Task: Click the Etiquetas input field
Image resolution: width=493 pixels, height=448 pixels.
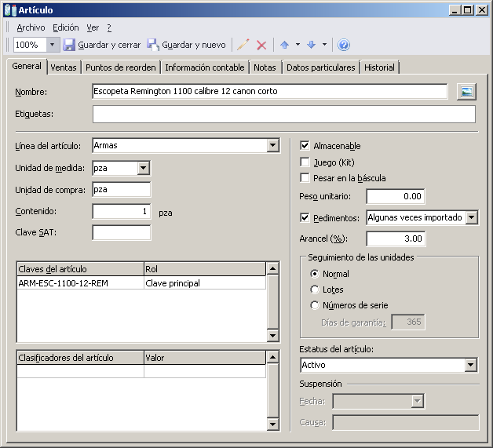Action: 283,115
